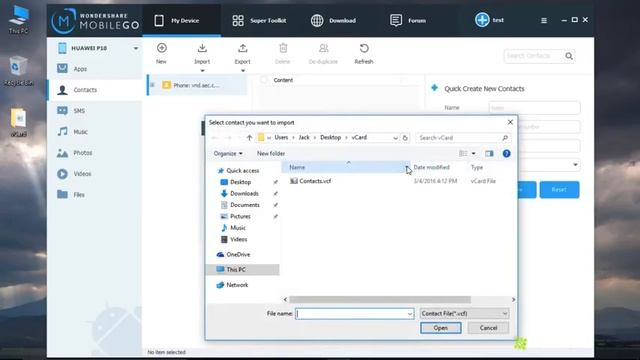Select This PC in the navigation pane
640x360 pixels.
(243, 269)
